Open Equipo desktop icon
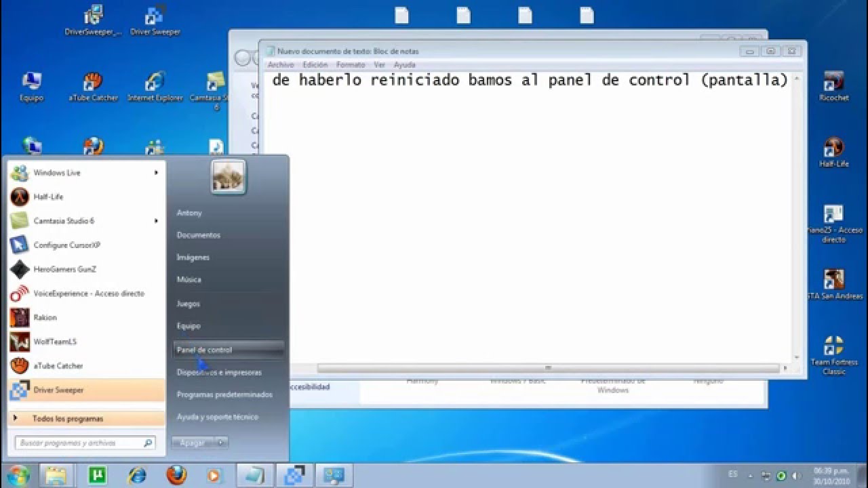Viewport: 868px width, 488px height. coord(32,87)
